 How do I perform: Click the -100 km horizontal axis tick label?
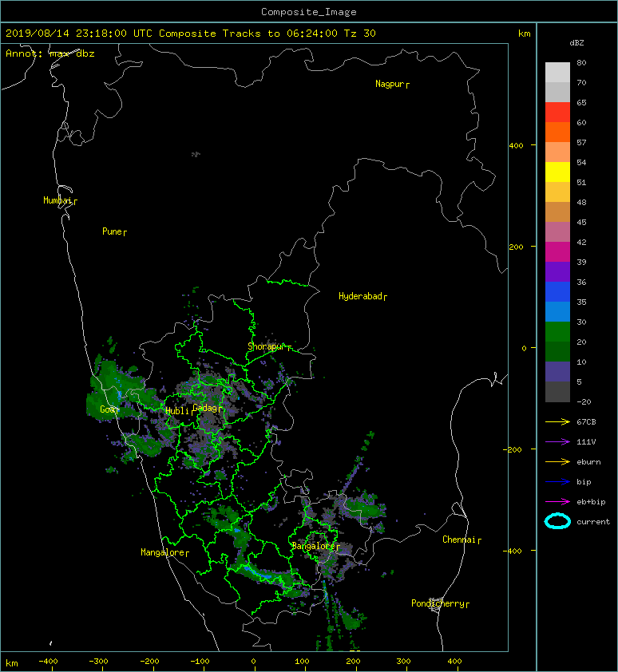pyautogui.click(x=200, y=662)
